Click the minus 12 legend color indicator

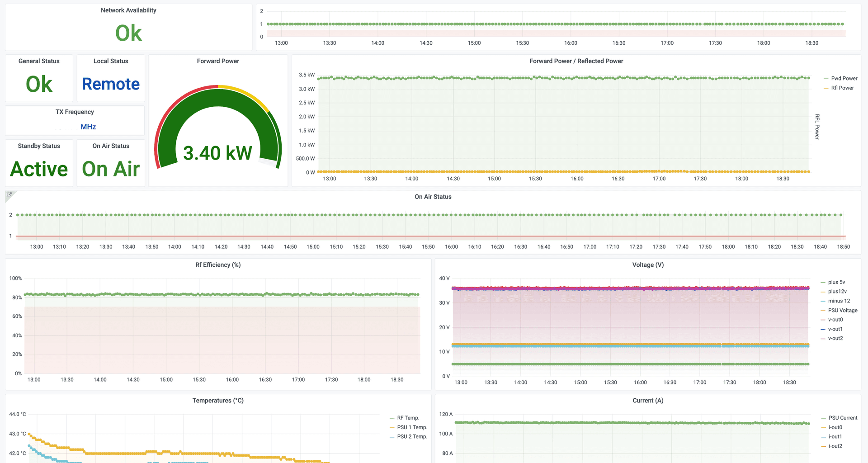(824, 301)
